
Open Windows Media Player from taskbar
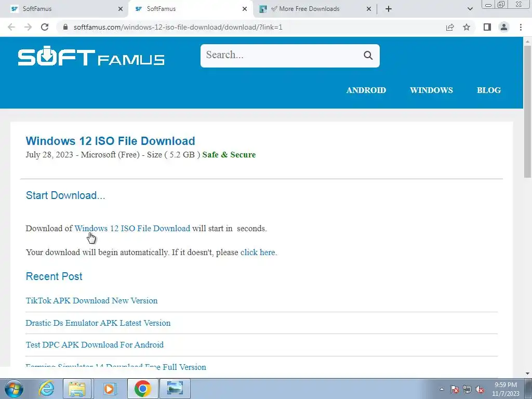tap(109, 389)
